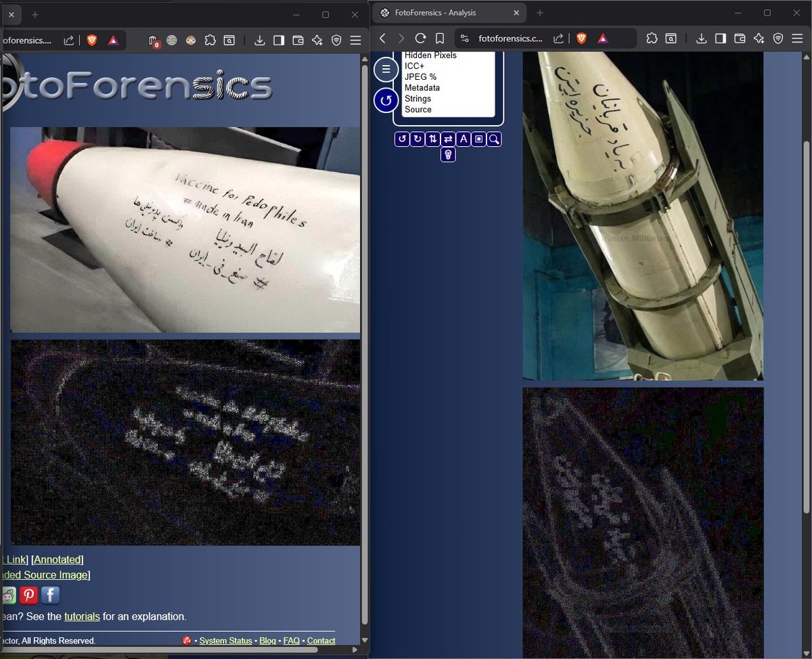This screenshot has width=812, height=659.
Task: Open the hamburger menu in right window
Action: (x=797, y=39)
